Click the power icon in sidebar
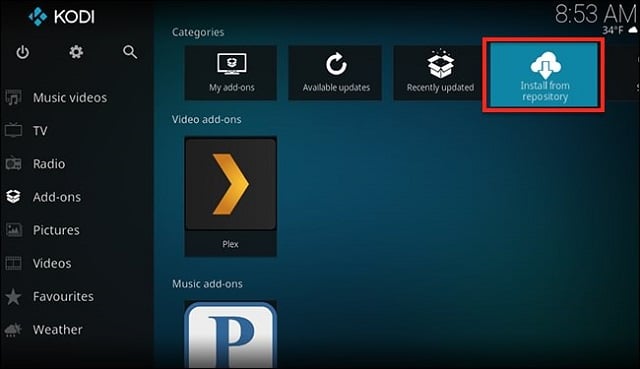The width and height of the screenshot is (640, 369). pyautogui.click(x=23, y=52)
